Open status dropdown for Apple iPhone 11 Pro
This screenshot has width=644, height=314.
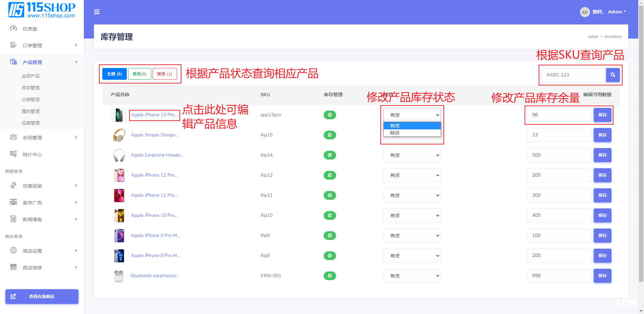click(412, 195)
